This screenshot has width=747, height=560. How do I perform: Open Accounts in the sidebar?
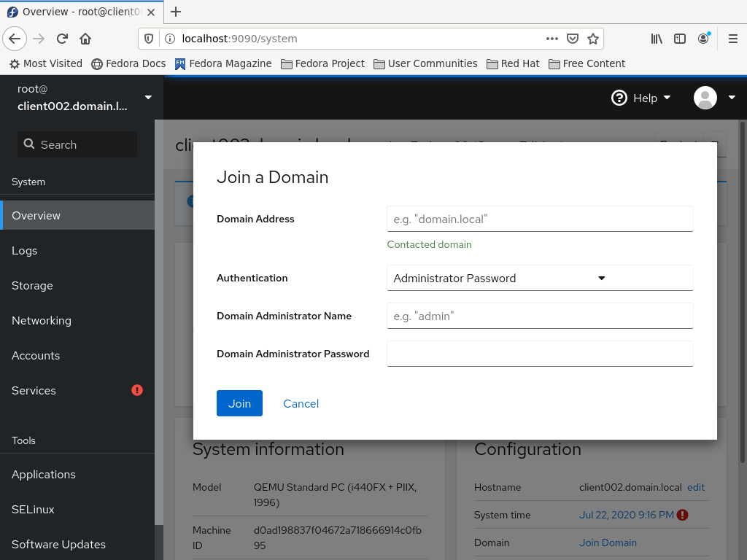pos(77,356)
